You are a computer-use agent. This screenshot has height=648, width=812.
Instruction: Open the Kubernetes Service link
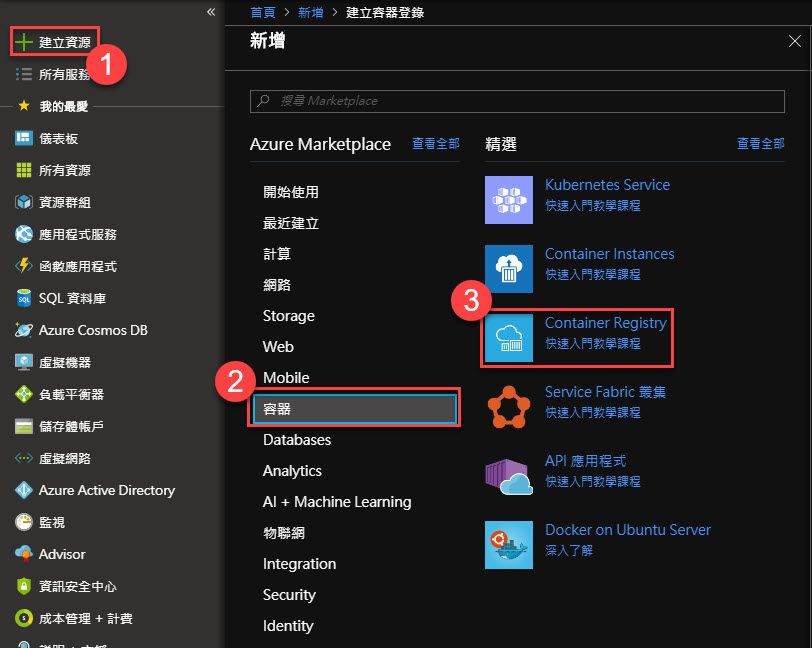point(607,185)
